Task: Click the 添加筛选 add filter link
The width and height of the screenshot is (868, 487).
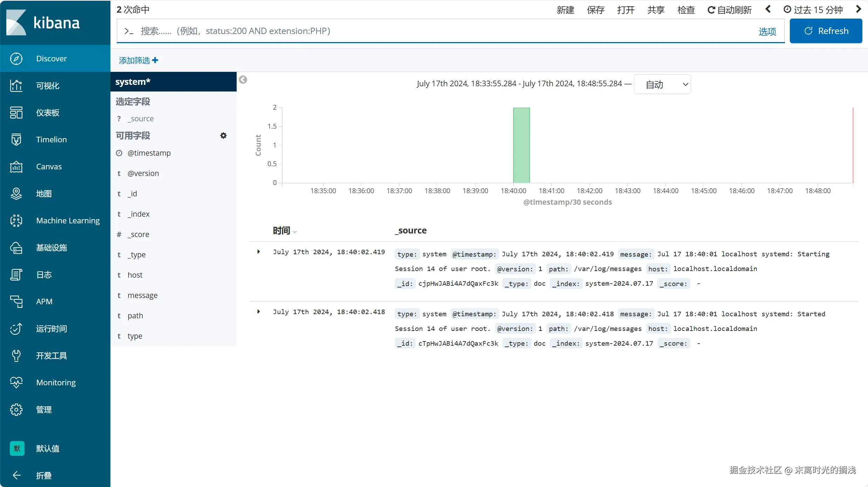Action: 138,60
